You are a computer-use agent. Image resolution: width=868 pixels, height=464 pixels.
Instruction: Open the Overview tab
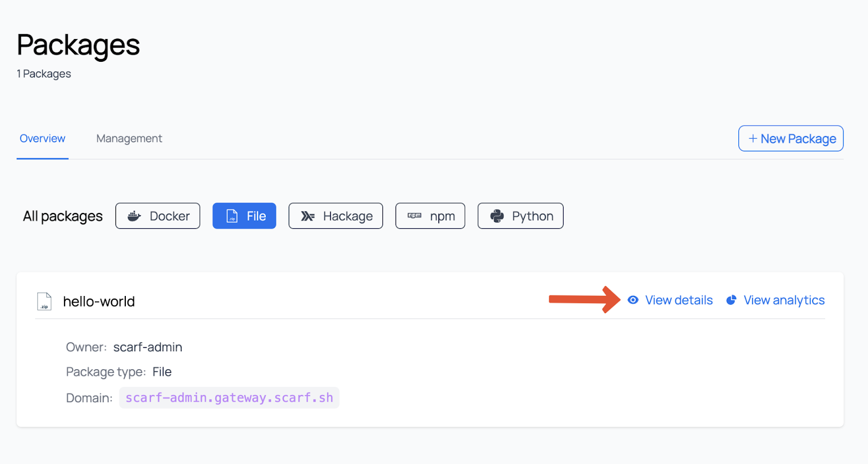pyautogui.click(x=42, y=139)
